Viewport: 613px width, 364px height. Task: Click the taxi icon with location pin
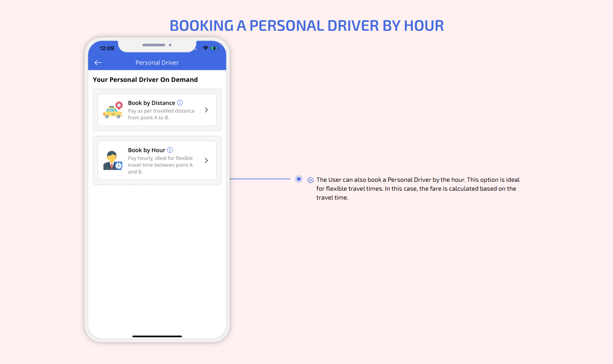click(113, 110)
